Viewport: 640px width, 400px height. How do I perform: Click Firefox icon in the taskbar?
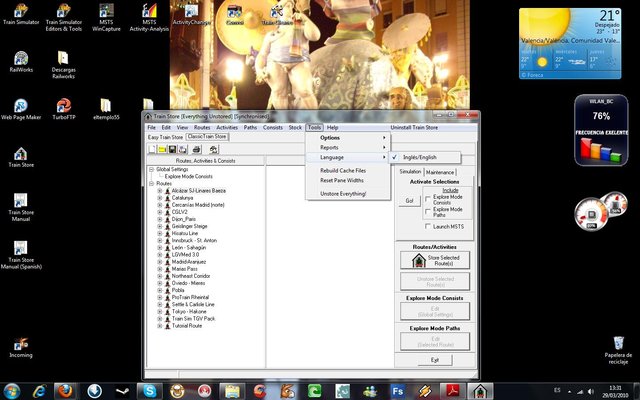click(x=65, y=390)
